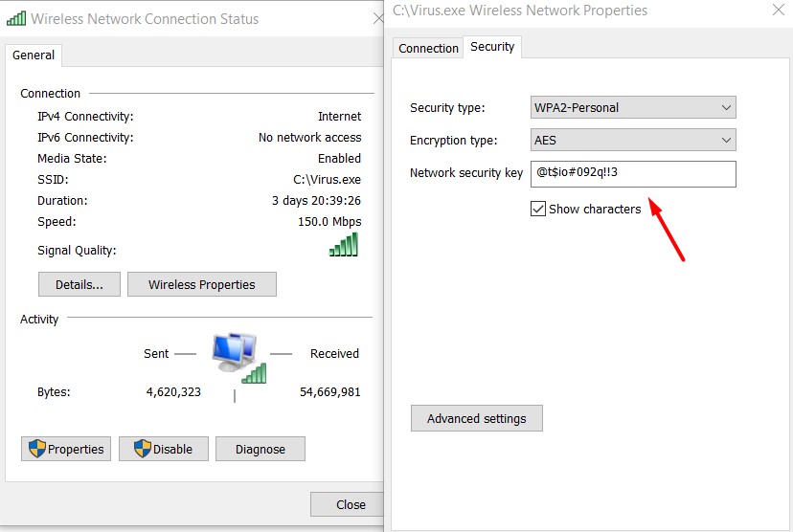Switch to the Connection tab

click(428, 48)
